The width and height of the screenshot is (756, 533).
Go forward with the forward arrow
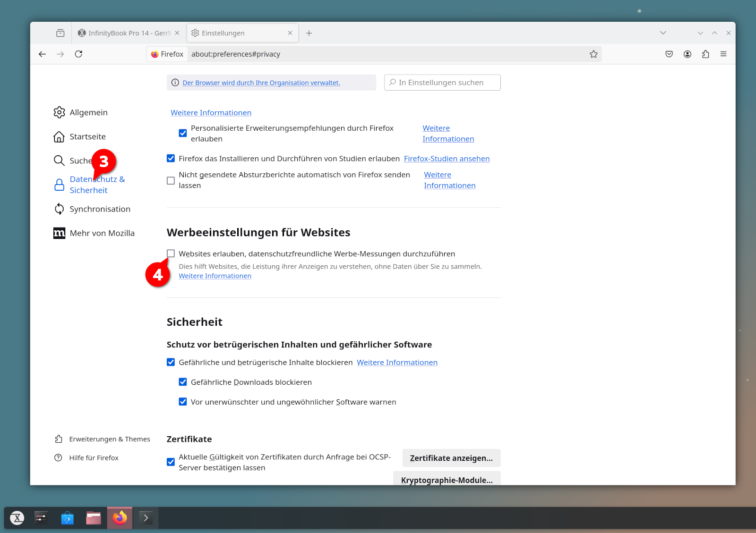[60, 54]
